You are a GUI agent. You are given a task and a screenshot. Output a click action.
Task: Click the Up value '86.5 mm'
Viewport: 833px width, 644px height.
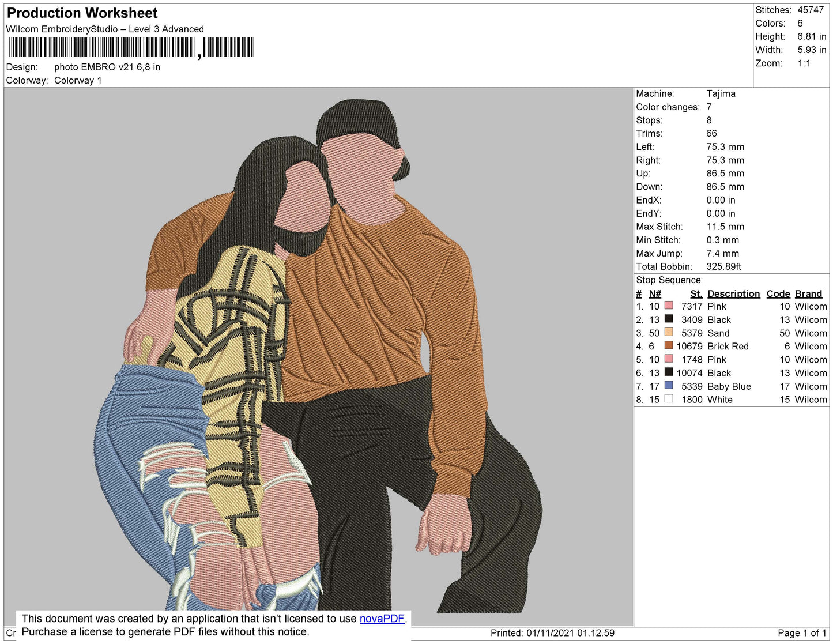tap(725, 173)
